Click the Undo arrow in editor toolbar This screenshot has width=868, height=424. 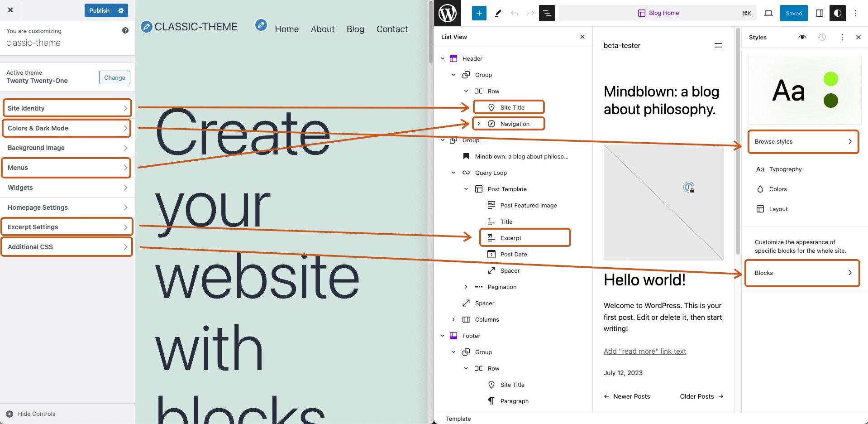515,13
